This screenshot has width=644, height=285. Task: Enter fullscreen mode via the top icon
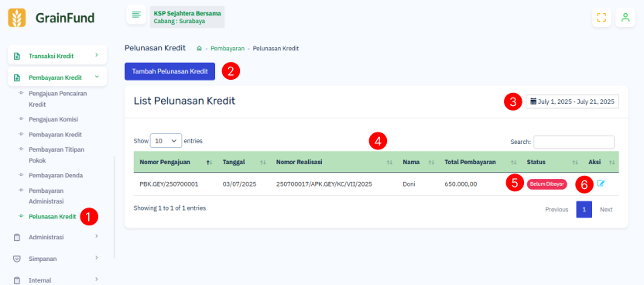(x=601, y=17)
